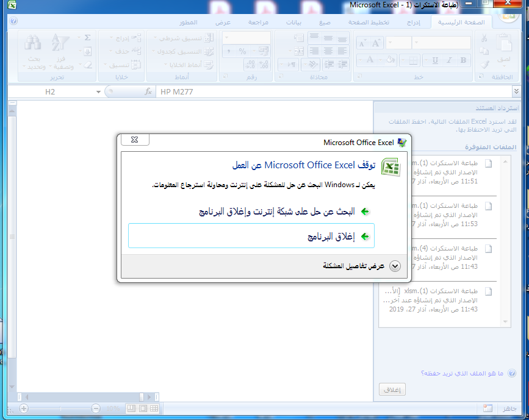Switch to the Insert (إدراج) ribbon tab
The image size is (529, 420).
(x=414, y=22)
